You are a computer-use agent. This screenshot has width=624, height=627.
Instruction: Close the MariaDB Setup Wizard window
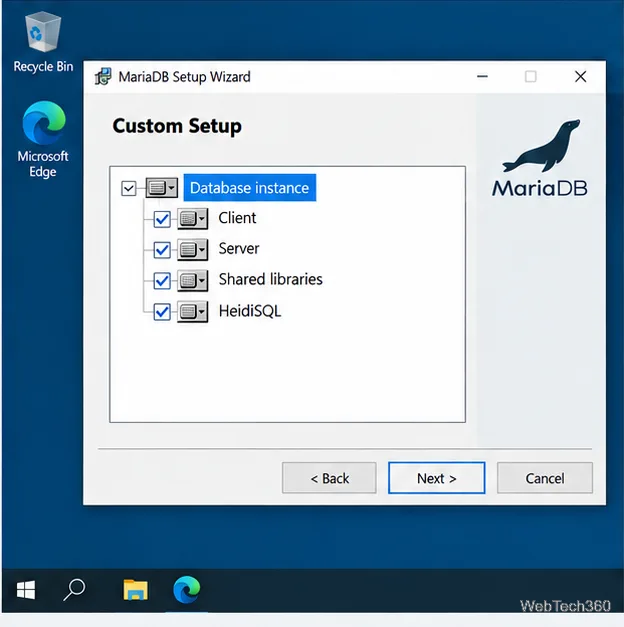[x=580, y=76]
